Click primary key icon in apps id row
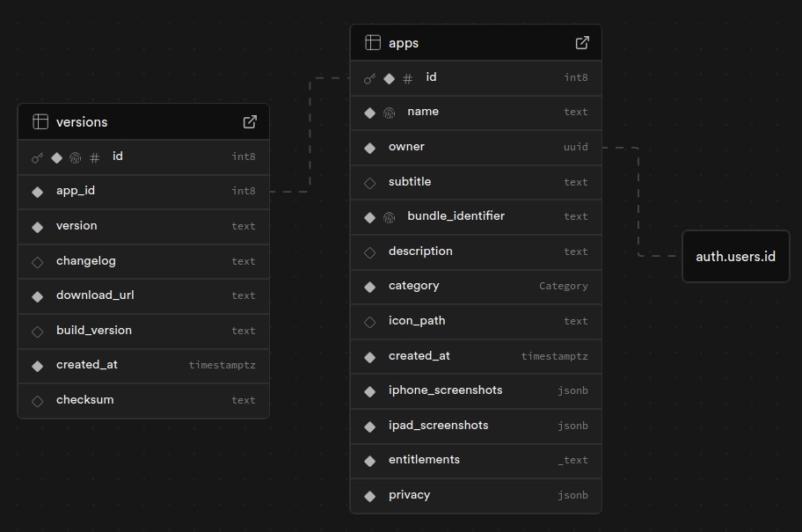 pyautogui.click(x=370, y=79)
